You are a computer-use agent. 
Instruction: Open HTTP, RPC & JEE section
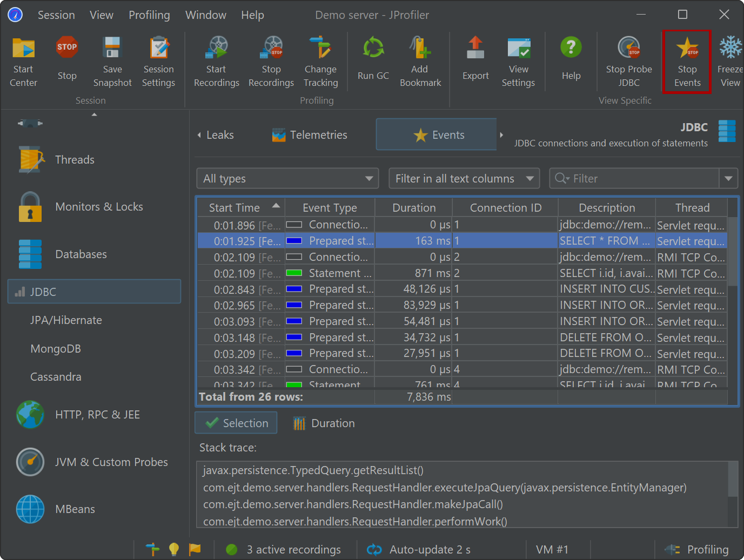click(79, 415)
